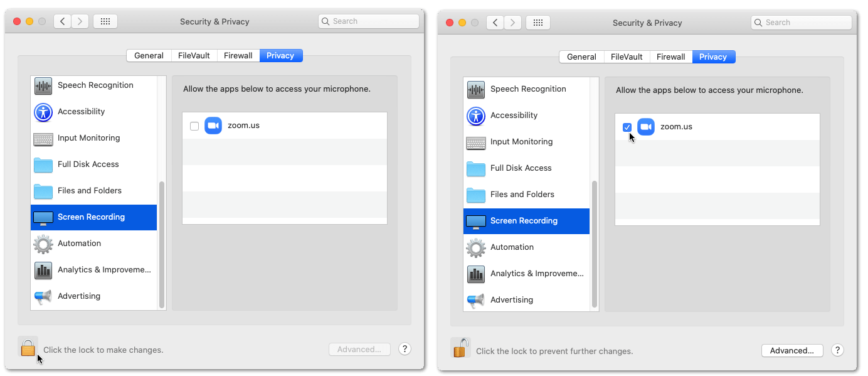The image size is (868, 376).
Task: Select Advertising megaphone in right window sidebar
Action: [476, 300]
